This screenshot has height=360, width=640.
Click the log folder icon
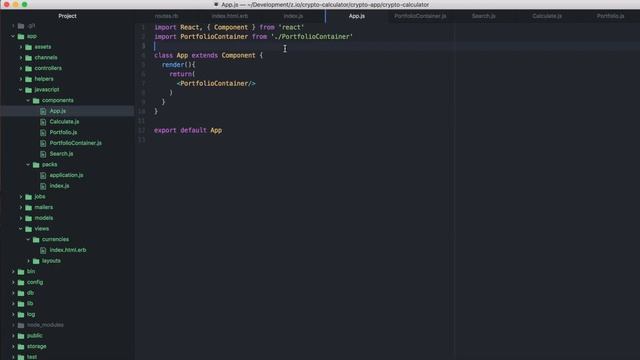point(21,314)
